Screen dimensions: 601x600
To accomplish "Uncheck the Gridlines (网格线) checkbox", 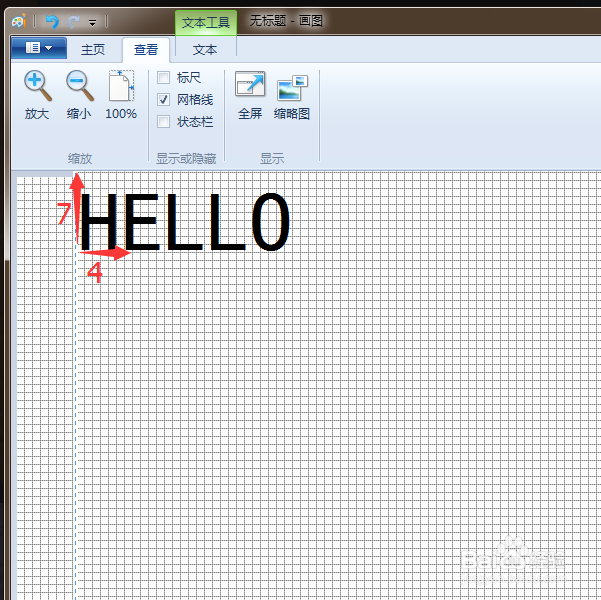I will (163, 100).
